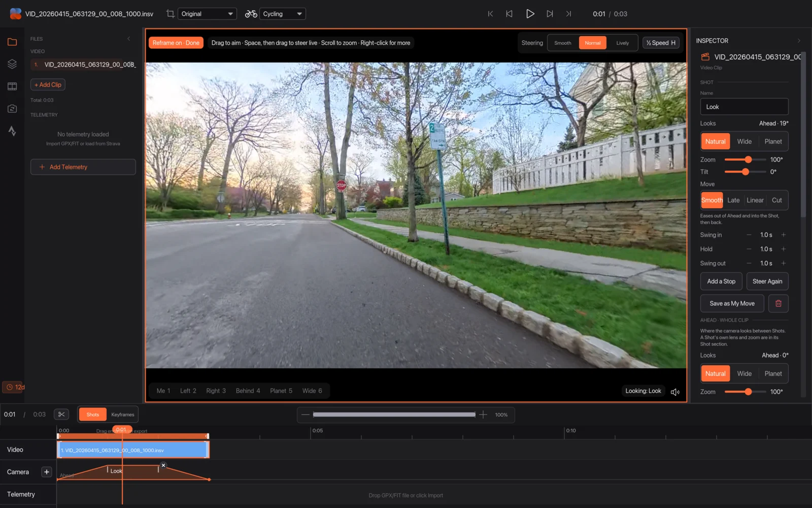Open the telemetry activity sidebar icon
This screenshot has height=508, width=812.
(12, 131)
